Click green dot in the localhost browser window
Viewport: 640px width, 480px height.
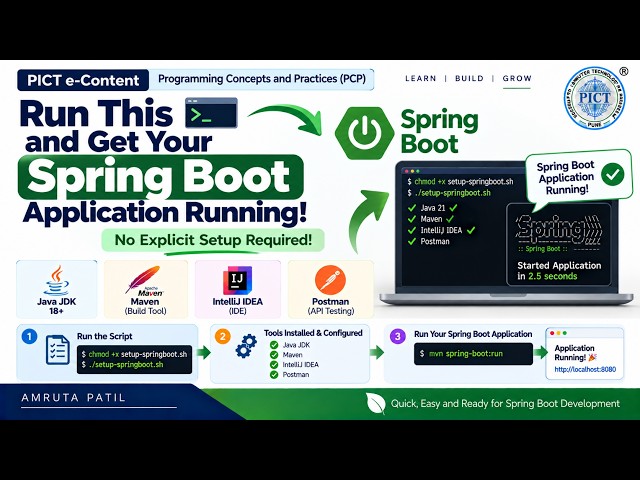point(565,333)
